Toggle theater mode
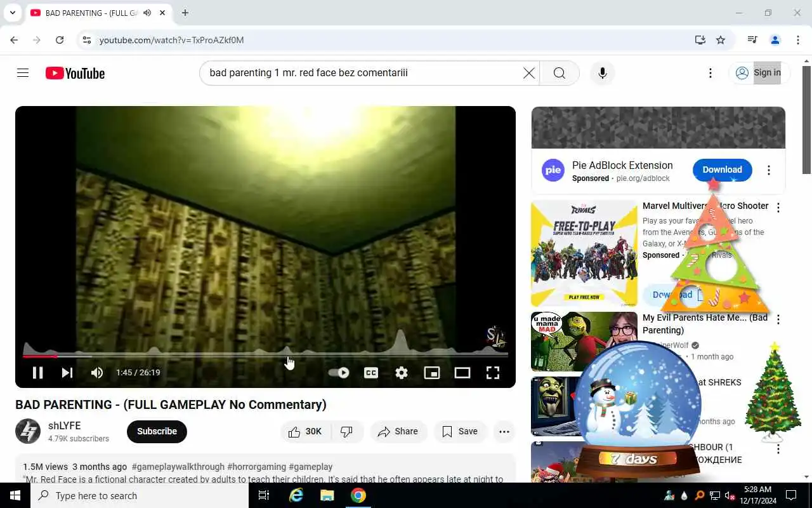Image resolution: width=812 pixels, height=508 pixels. (462, 373)
